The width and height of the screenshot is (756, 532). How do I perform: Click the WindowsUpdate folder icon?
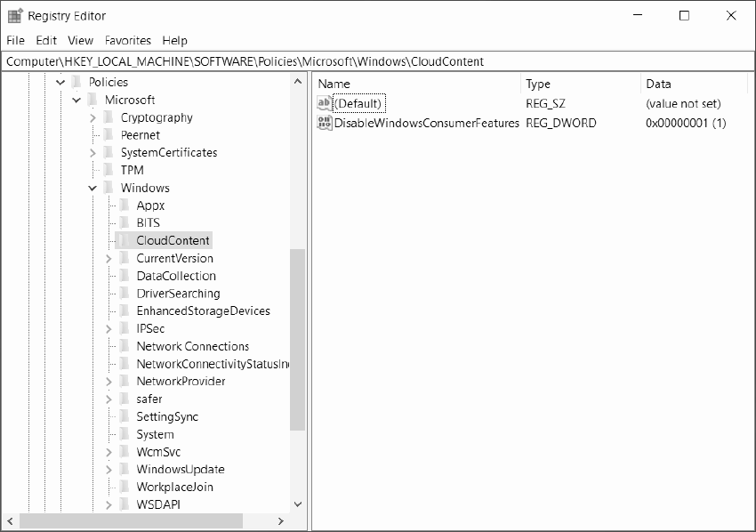[125, 469]
